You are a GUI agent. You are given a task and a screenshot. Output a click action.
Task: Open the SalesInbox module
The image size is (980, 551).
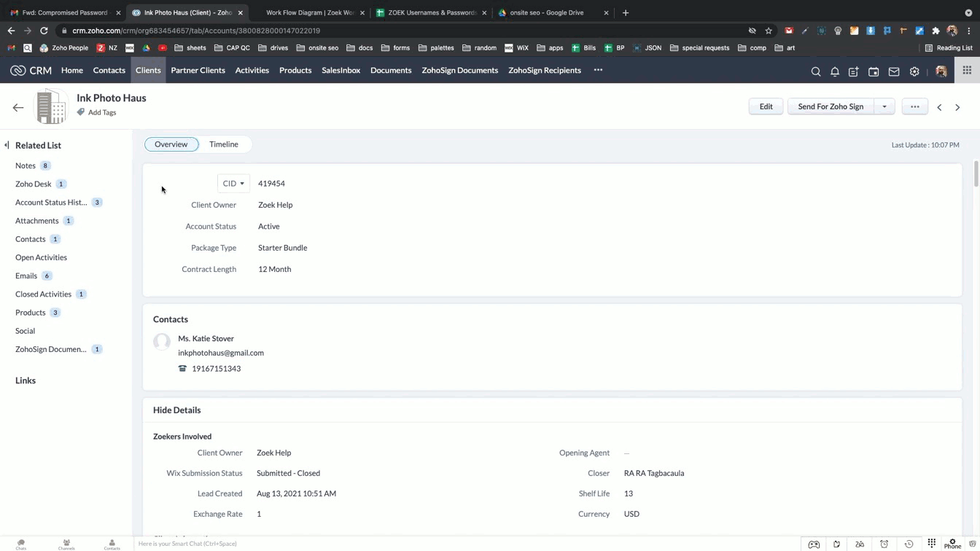tap(341, 71)
